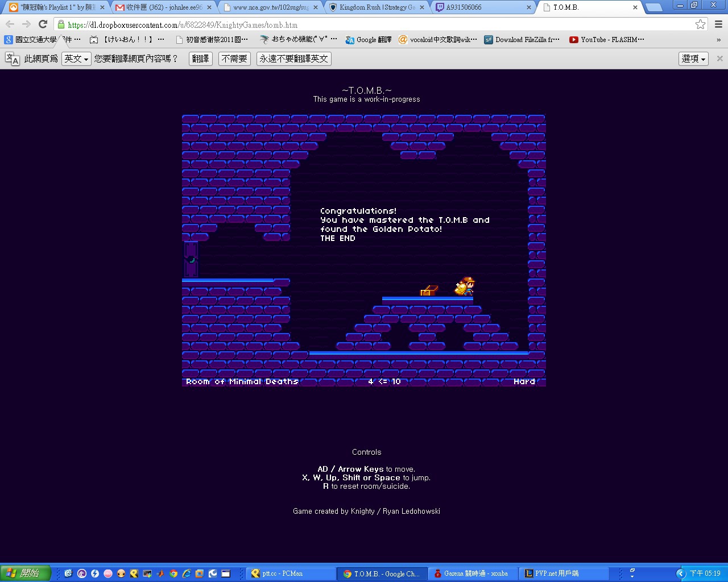Close the Gmail inbox tab

[x=209, y=7]
